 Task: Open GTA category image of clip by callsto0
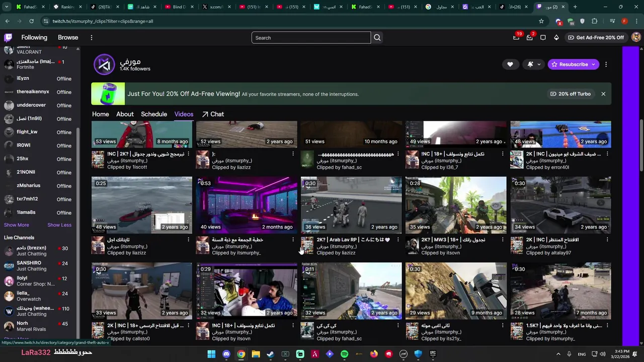pyautogui.click(x=98, y=331)
